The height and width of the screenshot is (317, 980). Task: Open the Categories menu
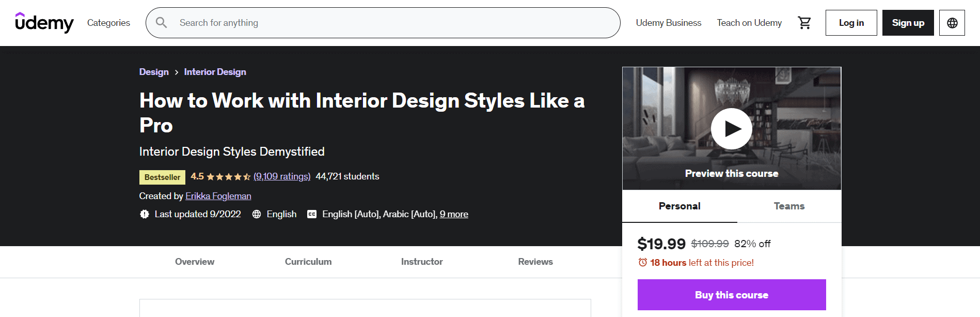[108, 23]
